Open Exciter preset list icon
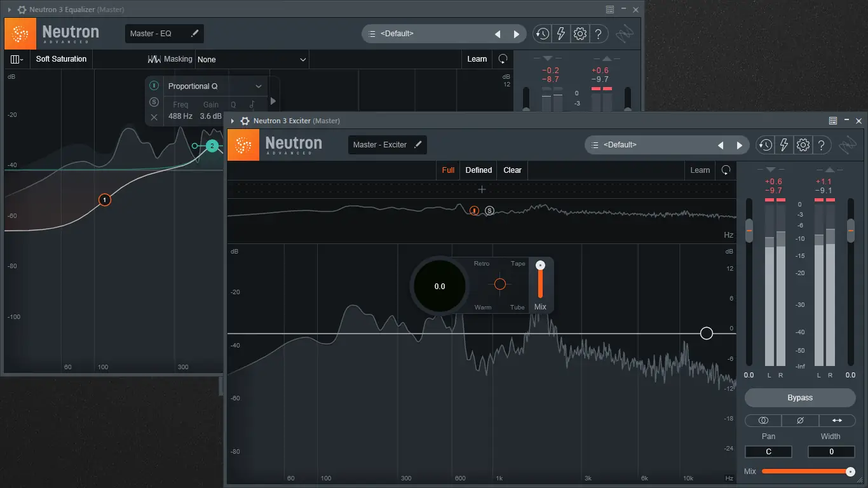The image size is (868, 488). (x=594, y=145)
